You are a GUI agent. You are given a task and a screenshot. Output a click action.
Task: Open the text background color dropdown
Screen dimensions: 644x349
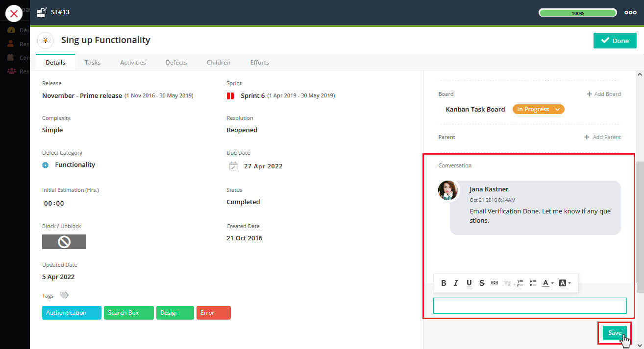pyautogui.click(x=565, y=283)
